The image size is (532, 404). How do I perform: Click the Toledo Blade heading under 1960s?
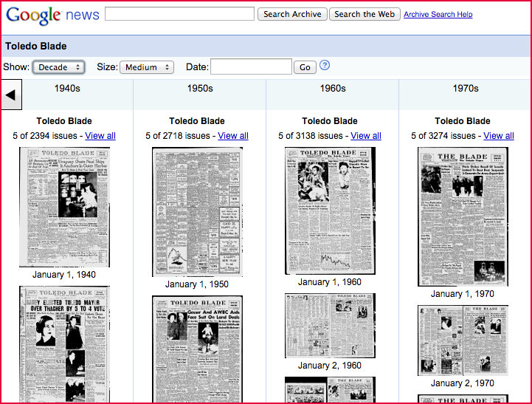coord(330,121)
